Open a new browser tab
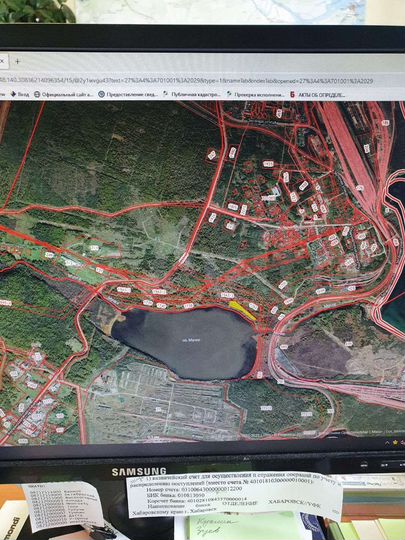 (x=18, y=62)
